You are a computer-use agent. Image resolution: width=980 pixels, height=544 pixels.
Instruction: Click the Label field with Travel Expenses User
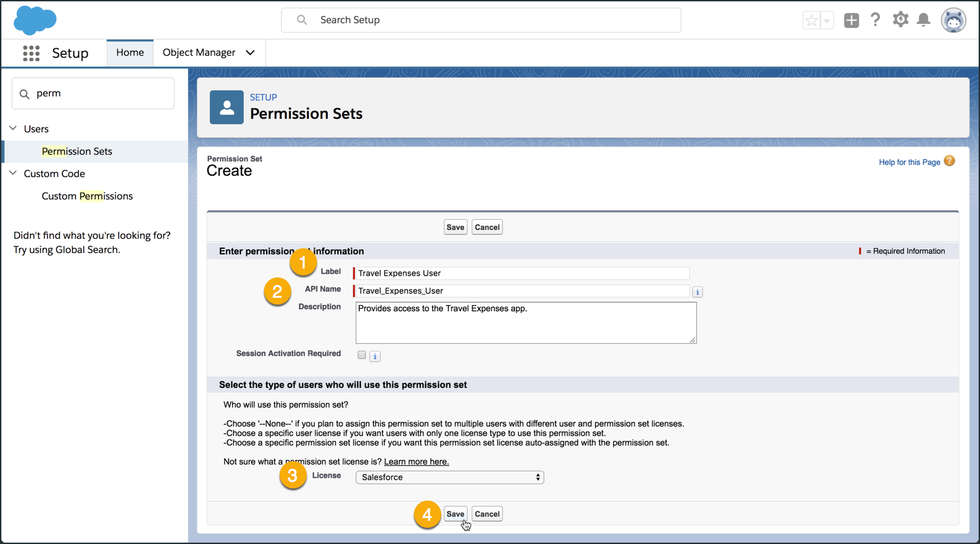tap(521, 273)
